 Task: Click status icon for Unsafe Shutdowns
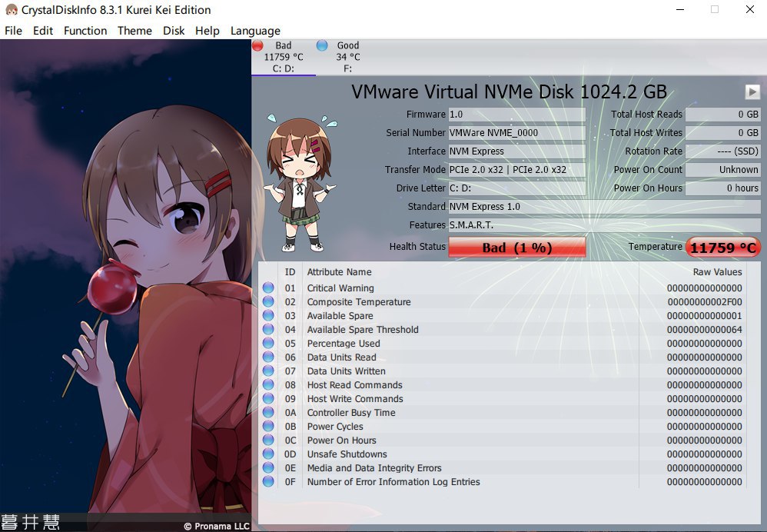click(268, 454)
